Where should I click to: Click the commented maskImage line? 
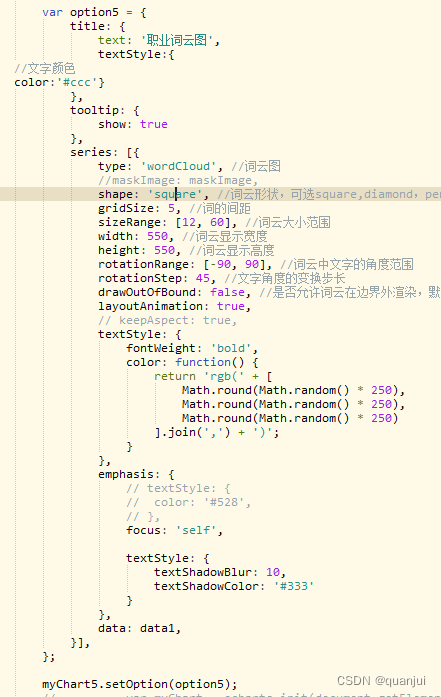(178, 180)
